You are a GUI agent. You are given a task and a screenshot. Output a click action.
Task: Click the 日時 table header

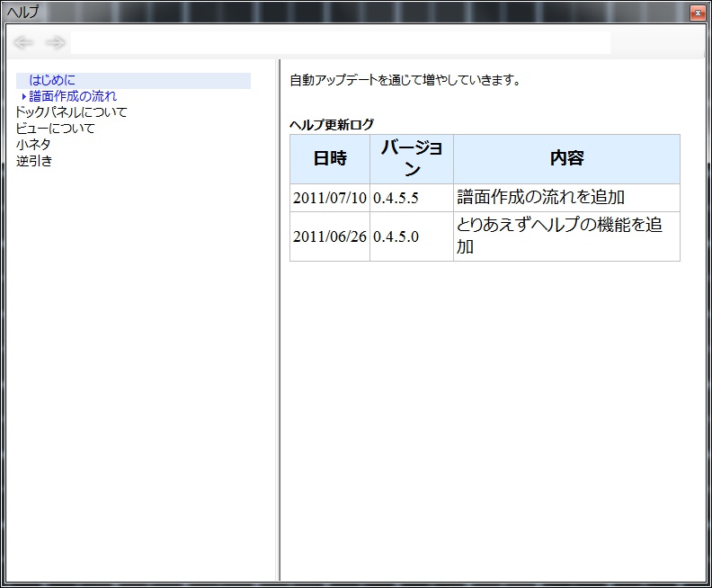330,159
